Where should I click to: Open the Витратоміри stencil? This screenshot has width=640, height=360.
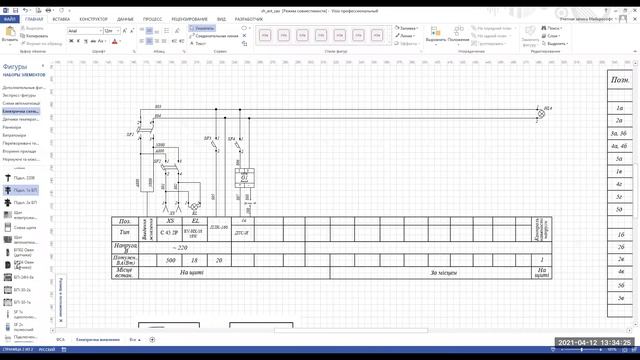[15, 135]
